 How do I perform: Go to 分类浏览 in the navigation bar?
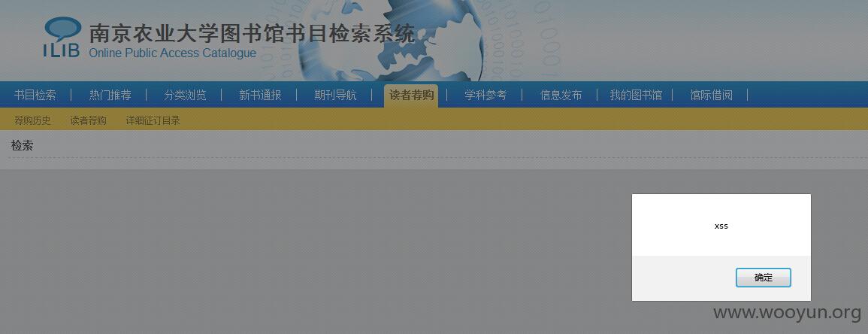[x=185, y=96]
